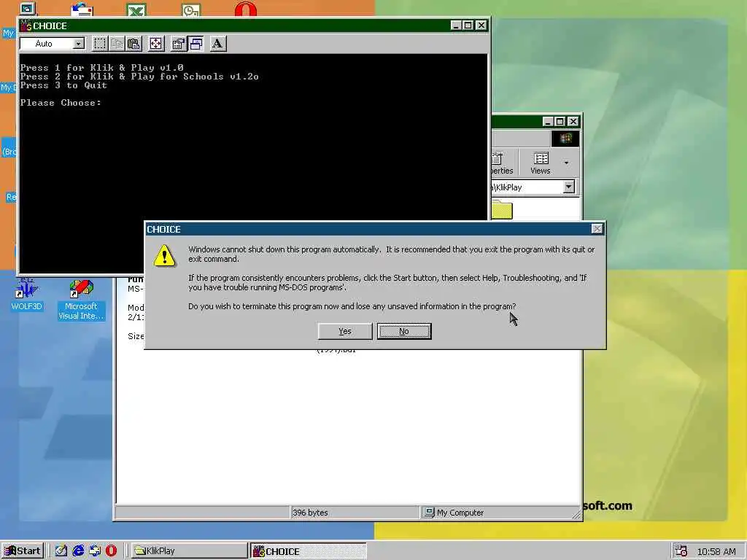Screen dimensions: 747x560
Task: Click the Windows logo throbber in KlikPlay window
Action: point(565,138)
